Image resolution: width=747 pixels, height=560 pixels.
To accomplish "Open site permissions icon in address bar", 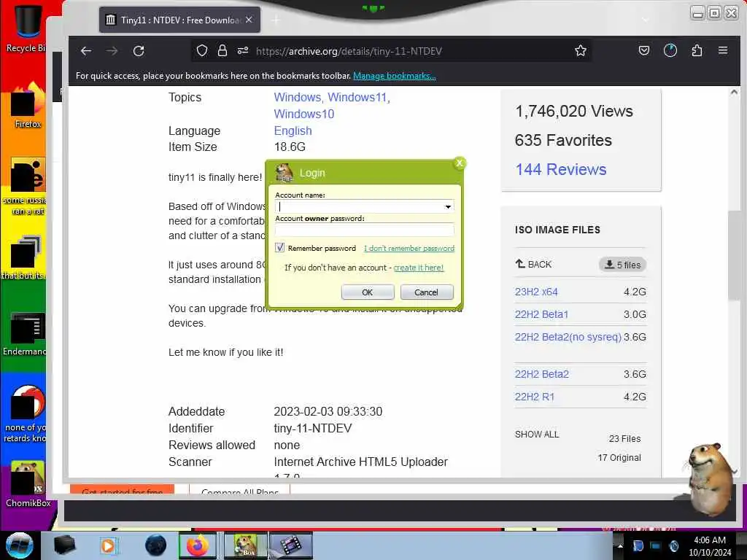I will coord(243,50).
